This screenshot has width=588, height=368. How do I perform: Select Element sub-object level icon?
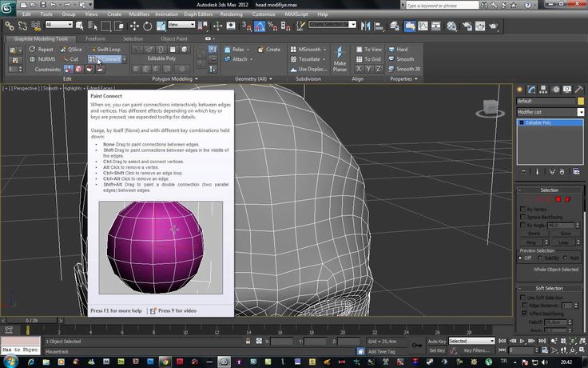coord(567,199)
